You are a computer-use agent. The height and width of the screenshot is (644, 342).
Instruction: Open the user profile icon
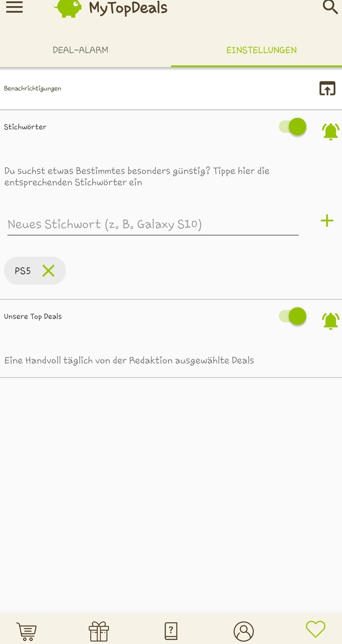click(x=243, y=631)
